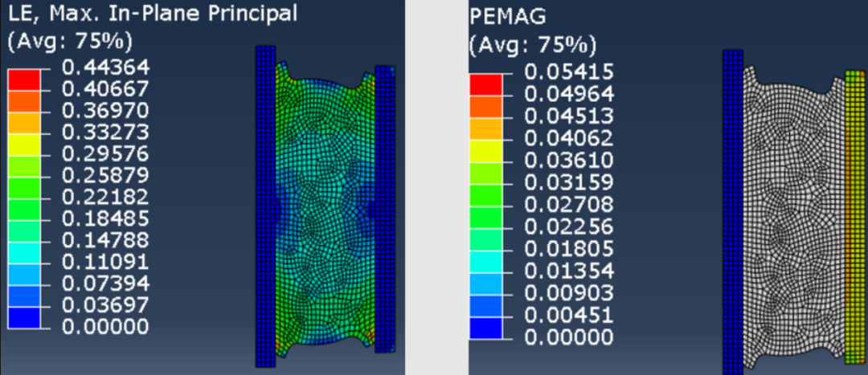This screenshot has width=868, height=375.
Task: Click the yellow swatch in PEMAG legend
Action: [x=485, y=151]
